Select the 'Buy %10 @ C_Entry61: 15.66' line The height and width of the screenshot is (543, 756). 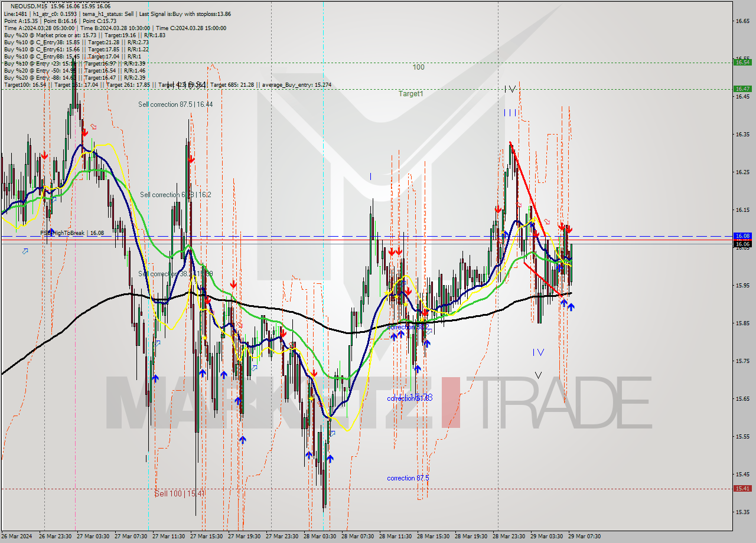point(76,49)
